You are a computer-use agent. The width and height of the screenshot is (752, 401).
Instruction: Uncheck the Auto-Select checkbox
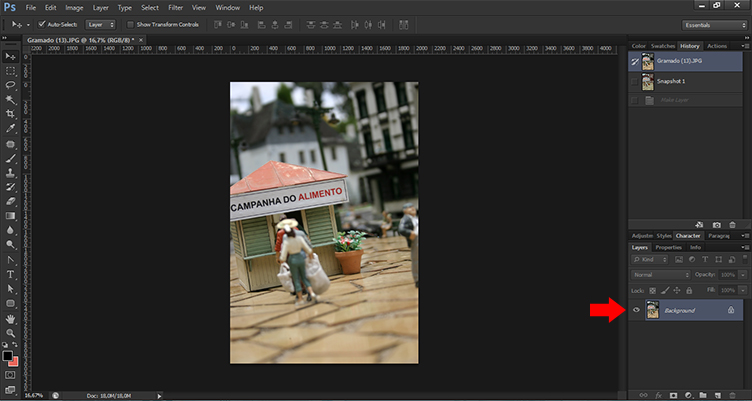coord(41,24)
